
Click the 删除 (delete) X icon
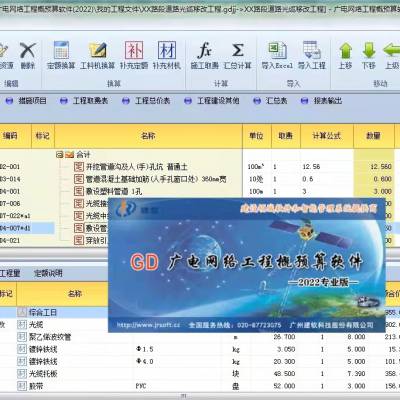point(28,51)
